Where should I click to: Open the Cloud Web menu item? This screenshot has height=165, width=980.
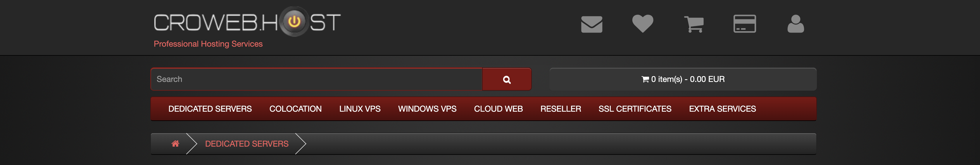click(x=498, y=109)
